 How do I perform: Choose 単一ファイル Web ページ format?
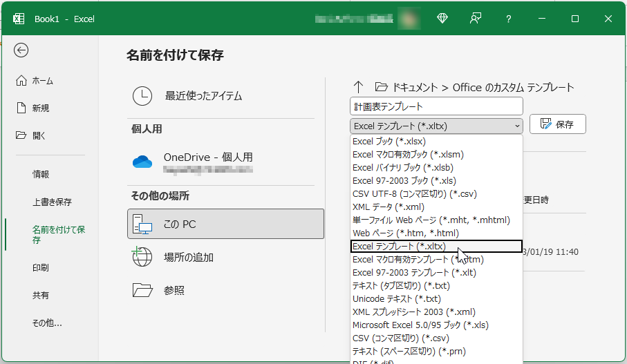pyautogui.click(x=436, y=220)
